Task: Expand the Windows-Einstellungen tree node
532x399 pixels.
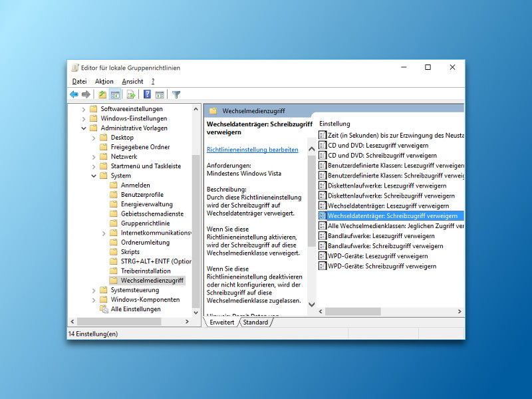Action: [x=84, y=119]
